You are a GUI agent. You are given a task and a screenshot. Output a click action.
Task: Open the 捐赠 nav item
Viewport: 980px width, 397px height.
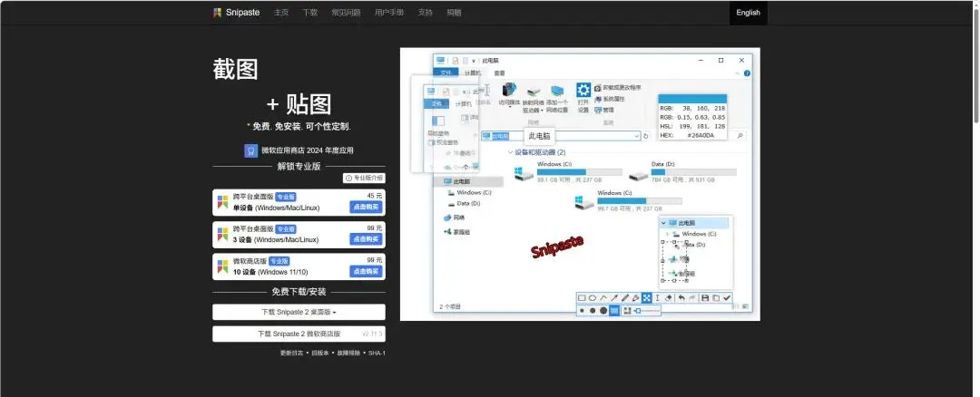coord(454,13)
